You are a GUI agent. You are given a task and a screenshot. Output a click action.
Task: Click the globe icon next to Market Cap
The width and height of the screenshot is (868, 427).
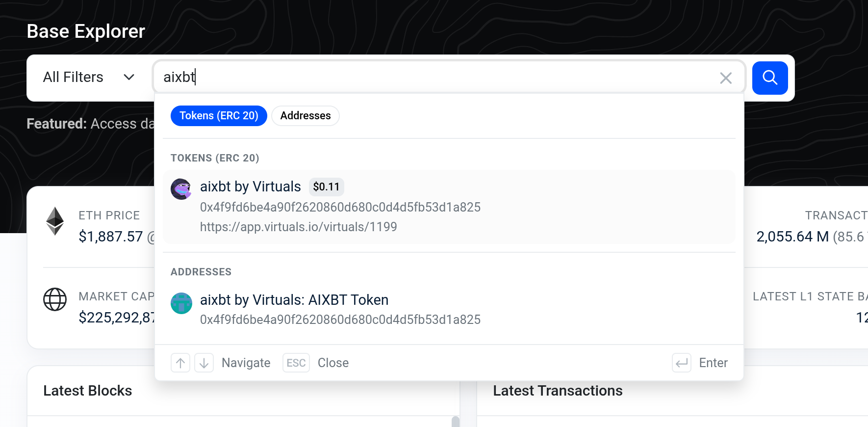(55, 299)
